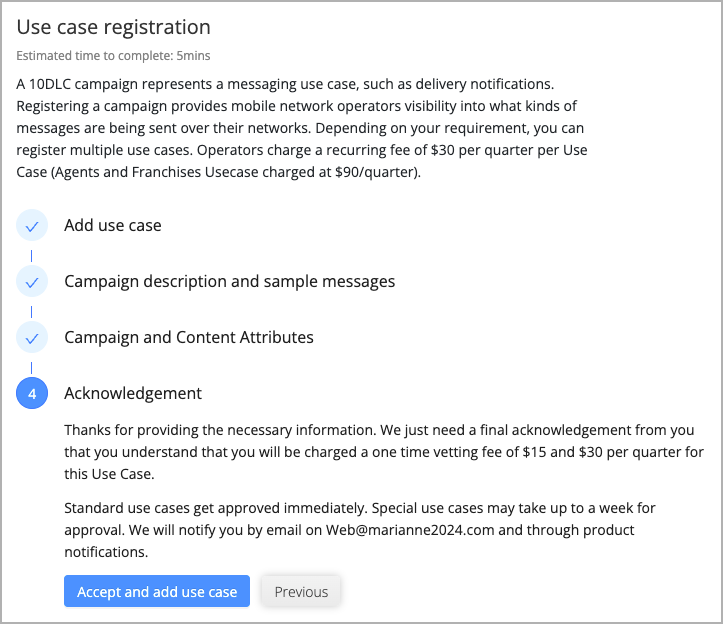This screenshot has width=723, height=624.
Task: Select the checkmark icon for Campaign and Content Attributes
Action: [32, 338]
